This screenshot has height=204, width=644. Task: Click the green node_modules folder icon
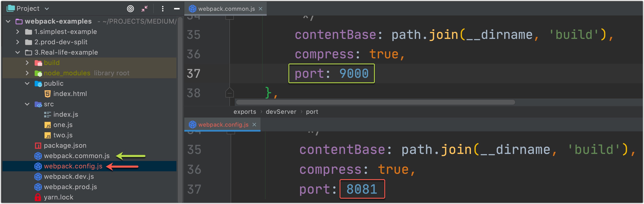pyautogui.click(x=38, y=73)
